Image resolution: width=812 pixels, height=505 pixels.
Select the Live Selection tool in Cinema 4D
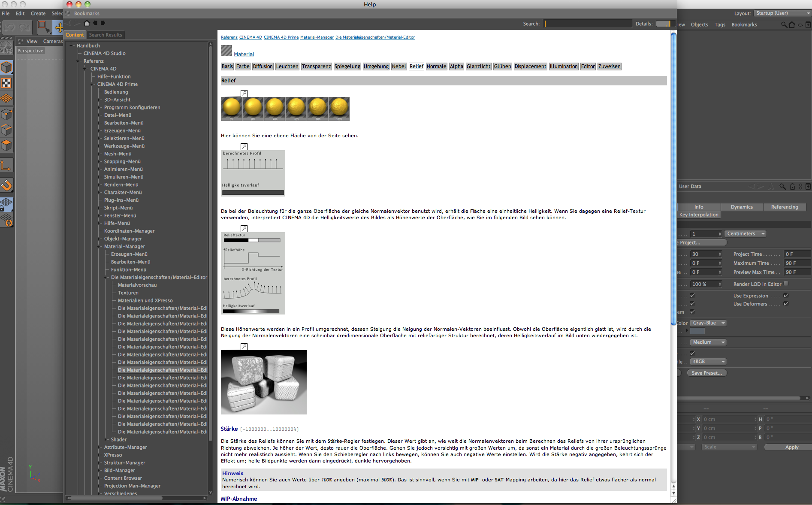pos(43,27)
